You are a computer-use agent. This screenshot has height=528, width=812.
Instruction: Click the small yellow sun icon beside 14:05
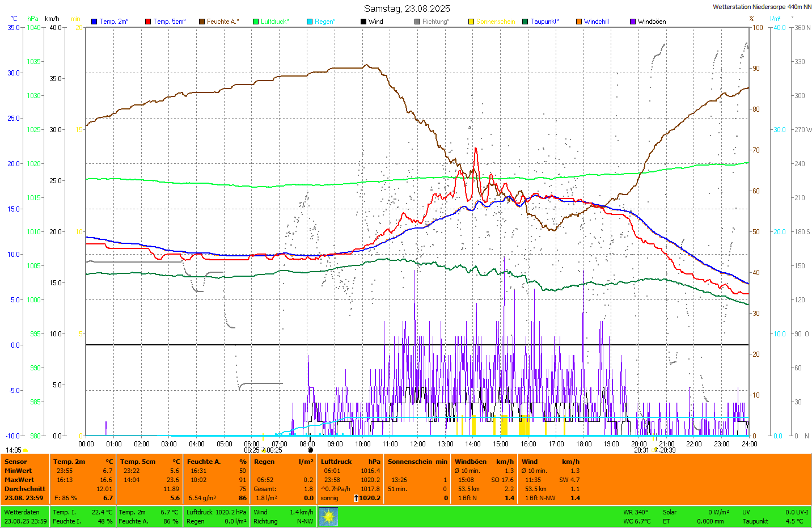[25, 450]
